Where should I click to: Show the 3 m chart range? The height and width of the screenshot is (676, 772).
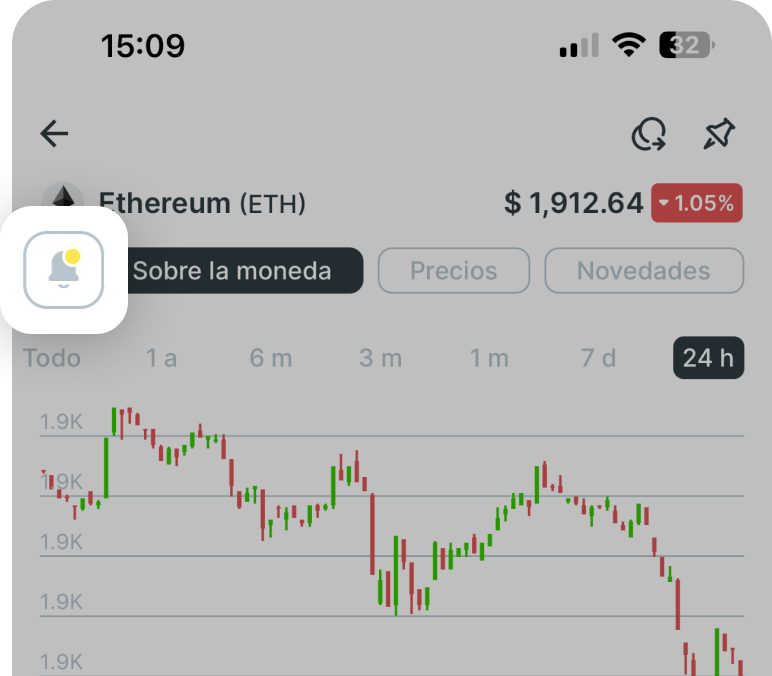(x=380, y=357)
